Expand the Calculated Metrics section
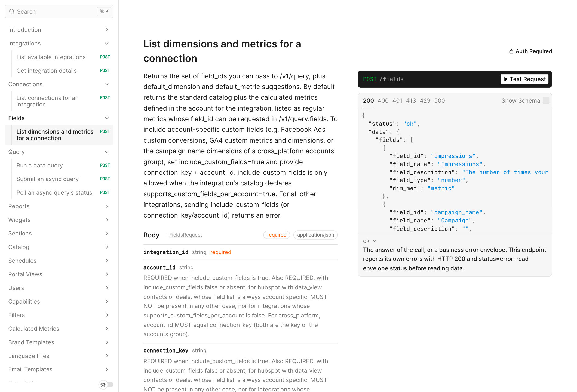577x392 pixels. pos(59,329)
